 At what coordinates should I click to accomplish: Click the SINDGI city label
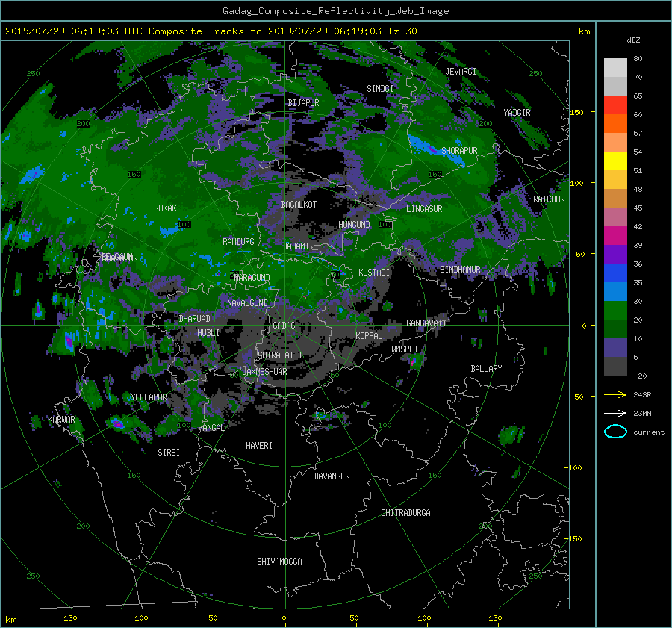(380, 89)
